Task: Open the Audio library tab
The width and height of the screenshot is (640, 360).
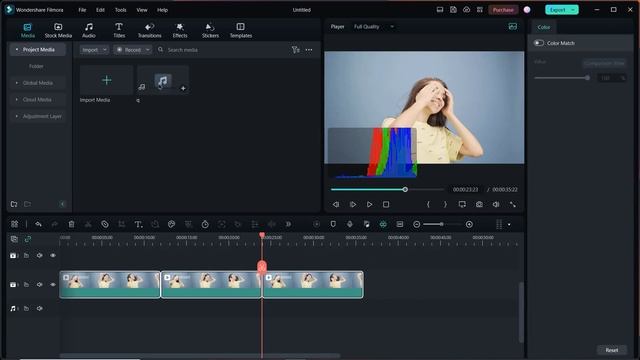Action: click(89, 31)
